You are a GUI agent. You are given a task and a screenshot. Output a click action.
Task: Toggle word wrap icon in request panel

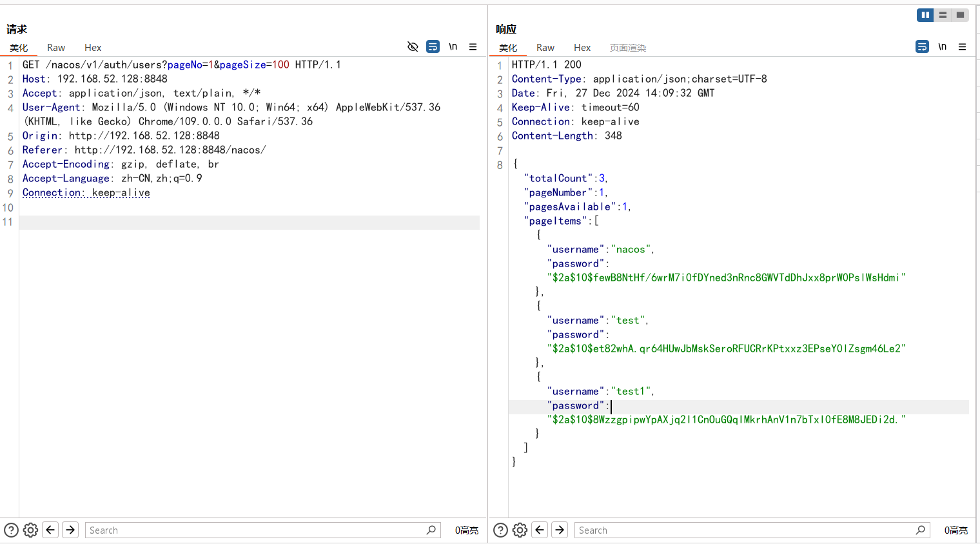tap(433, 46)
